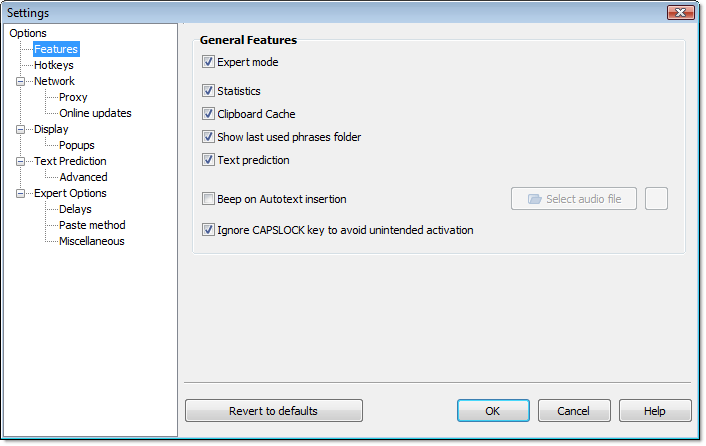This screenshot has height=446, width=706.
Task: Uncheck Show last used phrases folder
Action: 208,136
